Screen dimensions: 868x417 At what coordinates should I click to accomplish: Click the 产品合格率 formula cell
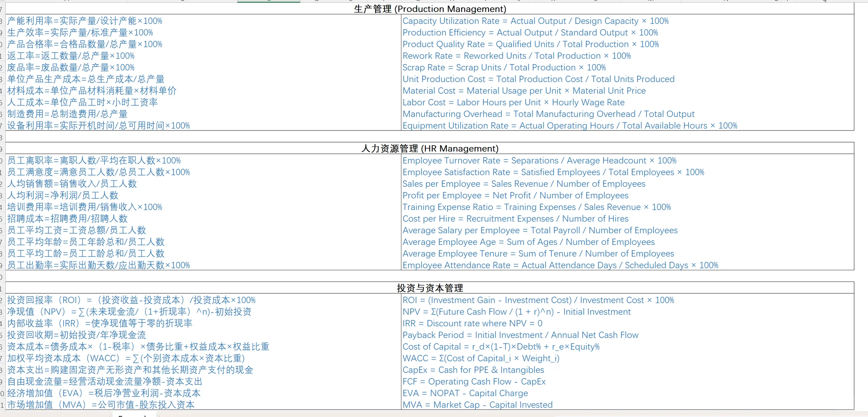pos(85,44)
